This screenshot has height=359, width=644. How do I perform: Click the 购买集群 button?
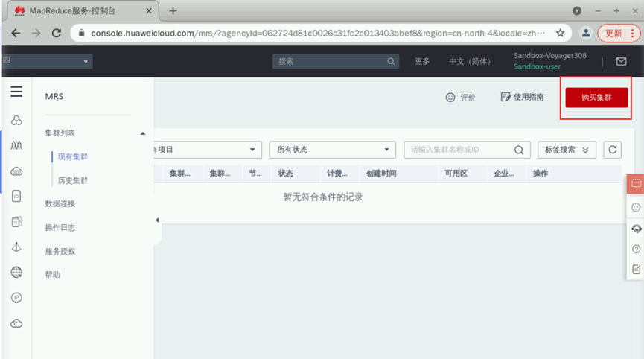coord(596,98)
